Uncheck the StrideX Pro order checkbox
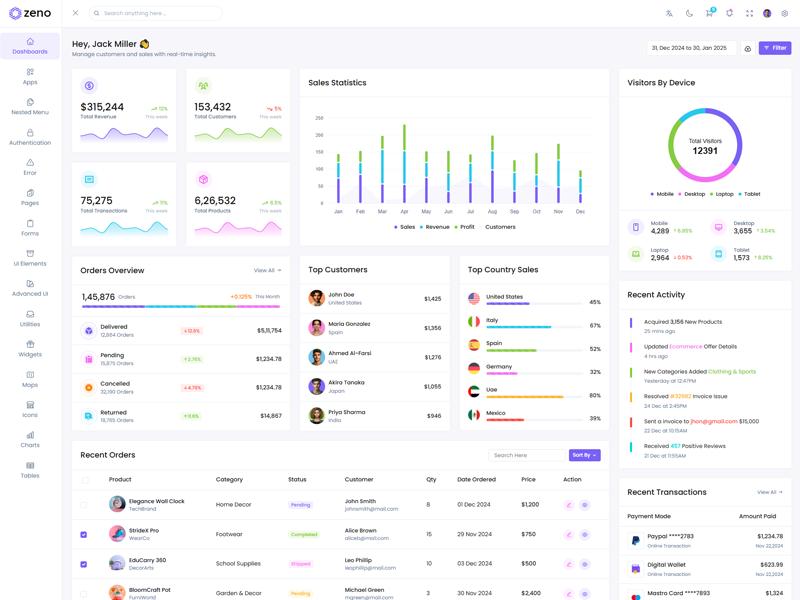 pos(84,534)
